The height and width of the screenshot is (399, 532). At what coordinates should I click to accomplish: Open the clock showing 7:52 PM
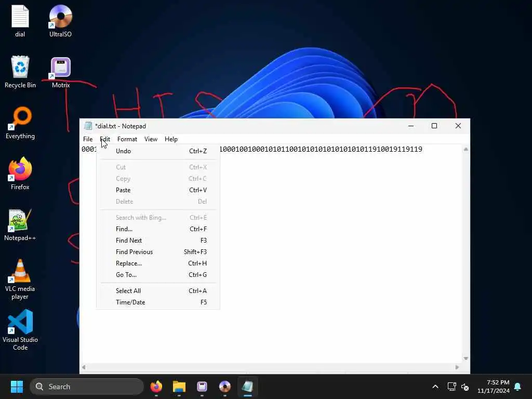(494, 387)
